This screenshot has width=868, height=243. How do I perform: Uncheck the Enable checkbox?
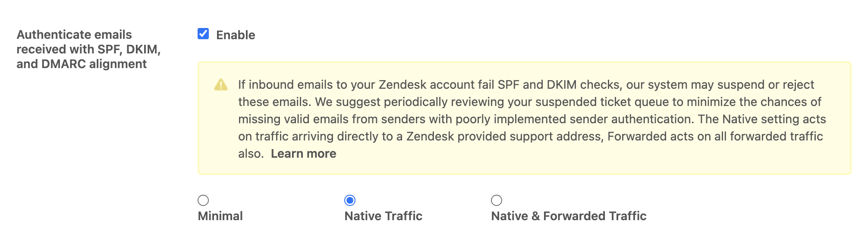click(203, 34)
